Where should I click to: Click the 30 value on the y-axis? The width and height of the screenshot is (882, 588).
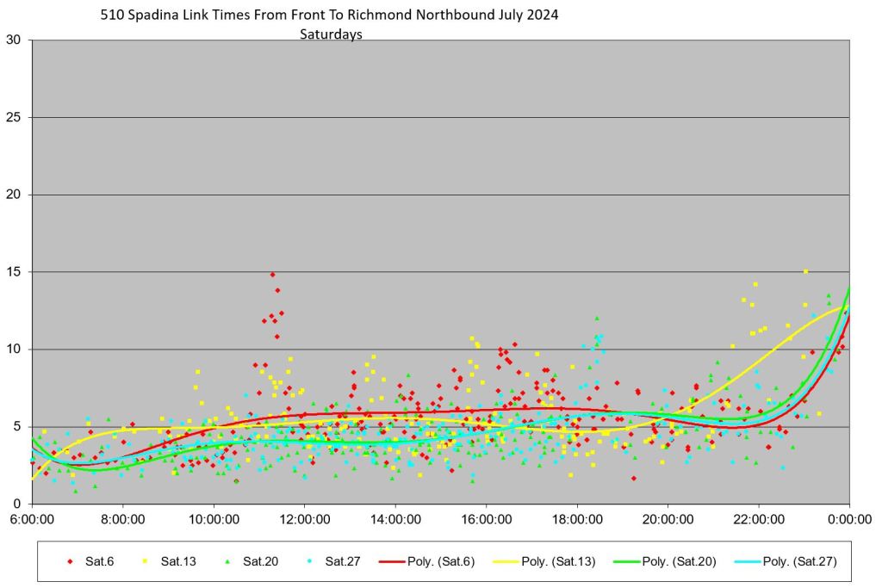pyautogui.click(x=13, y=40)
